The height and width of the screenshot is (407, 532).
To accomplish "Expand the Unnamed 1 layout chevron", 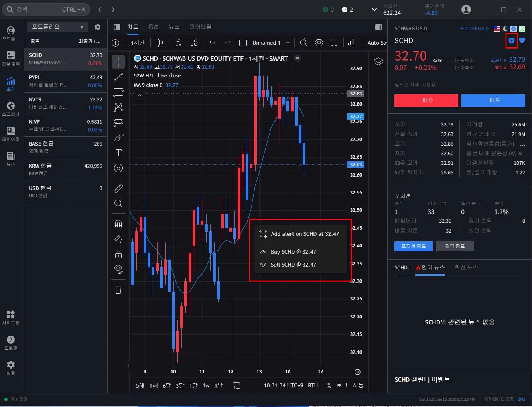I will (288, 43).
